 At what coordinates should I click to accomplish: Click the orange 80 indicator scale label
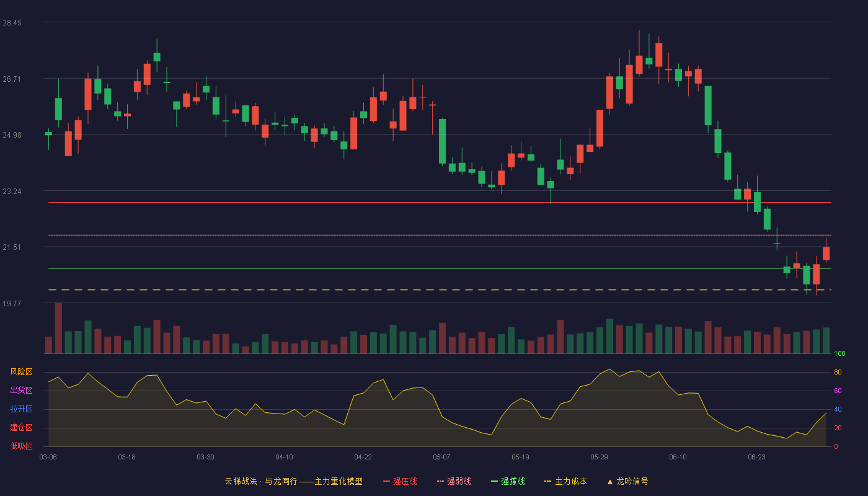click(838, 372)
